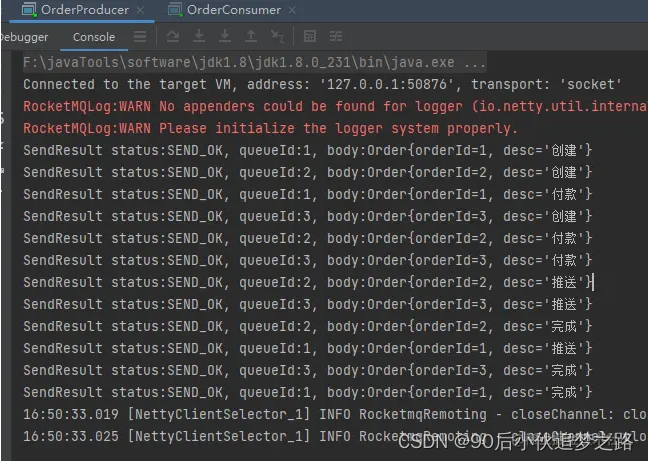Select the Console tab
This screenshot has width=650, height=461.
[94, 37]
